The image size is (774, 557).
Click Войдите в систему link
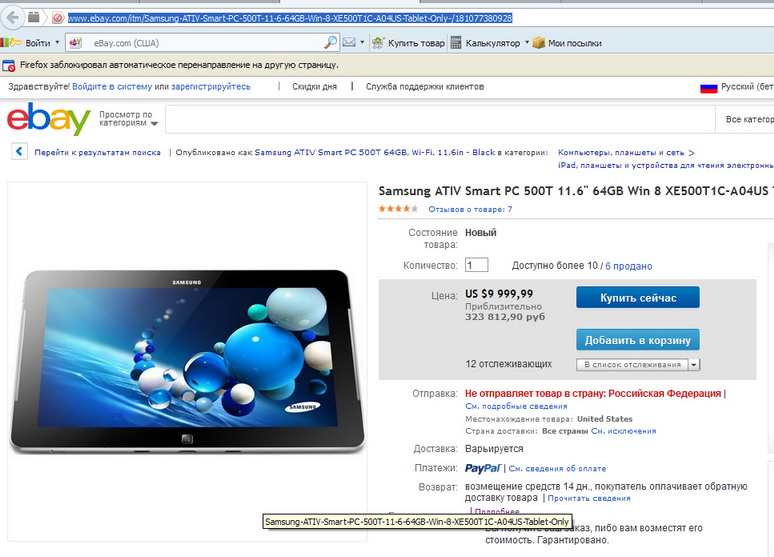112,86
